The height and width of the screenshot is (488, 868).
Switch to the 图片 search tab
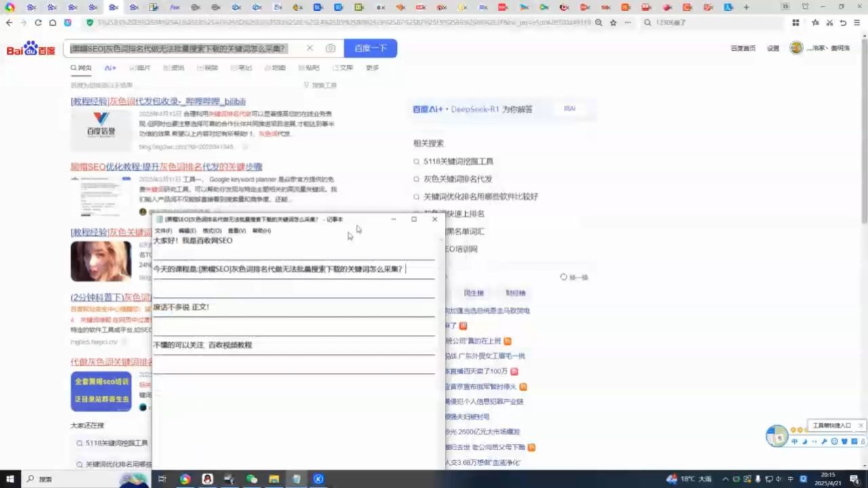[x=140, y=68]
